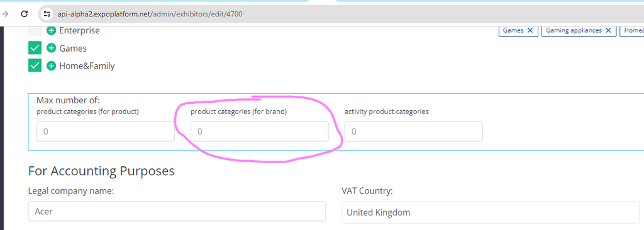Click the Legal company name field

click(x=177, y=212)
